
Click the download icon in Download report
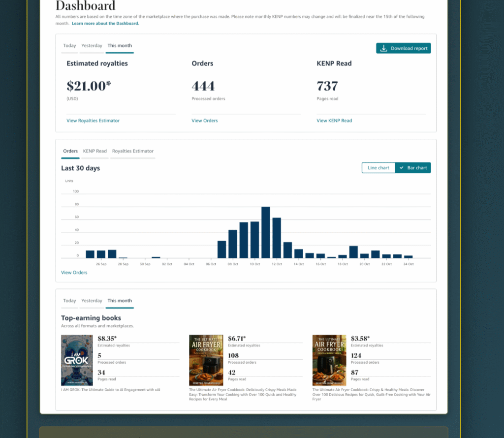[x=384, y=48]
